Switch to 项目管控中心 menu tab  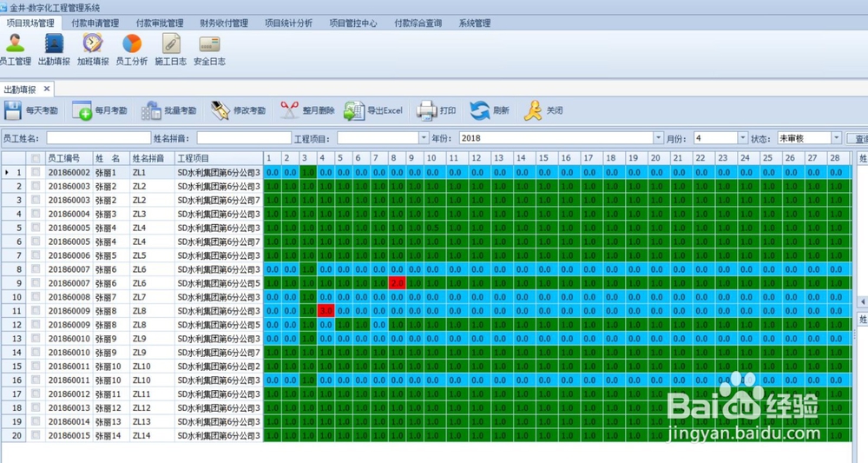(353, 23)
